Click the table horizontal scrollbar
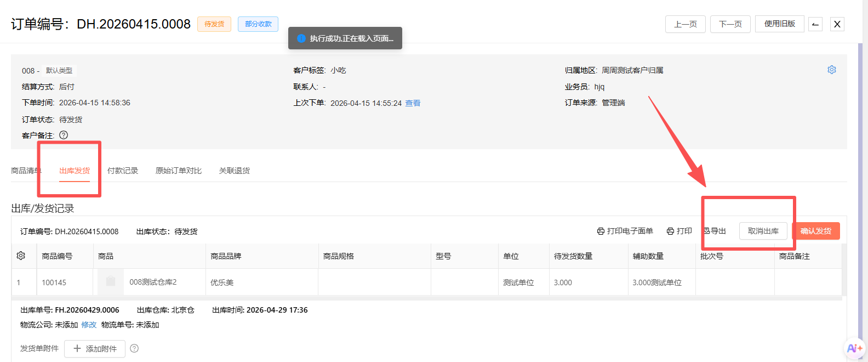The height and width of the screenshot is (362, 868). click(x=427, y=298)
